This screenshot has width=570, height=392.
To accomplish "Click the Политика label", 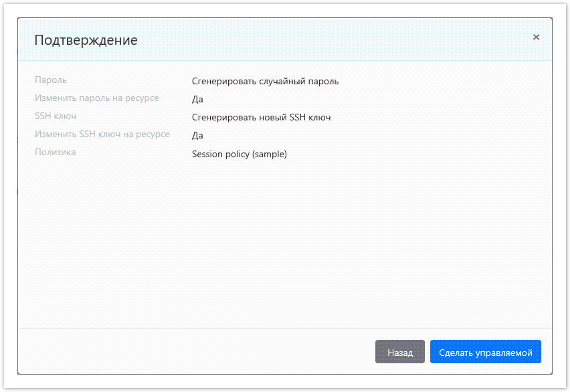I will click(56, 153).
